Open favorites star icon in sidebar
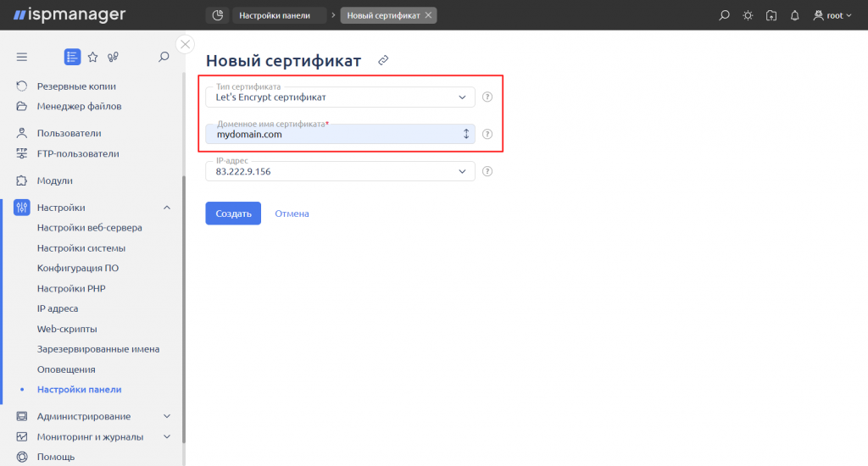 pos(93,57)
